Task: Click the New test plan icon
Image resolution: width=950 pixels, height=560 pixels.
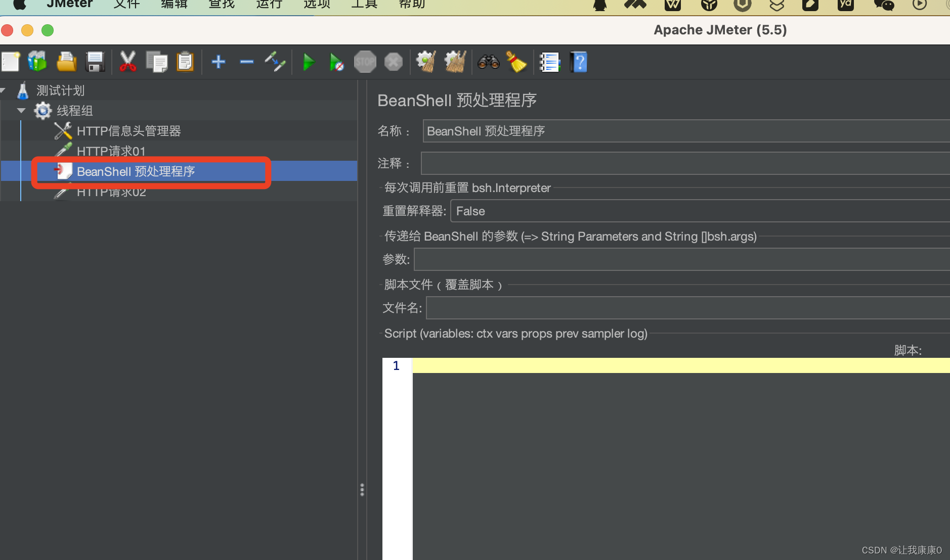Action: (10, 62)
